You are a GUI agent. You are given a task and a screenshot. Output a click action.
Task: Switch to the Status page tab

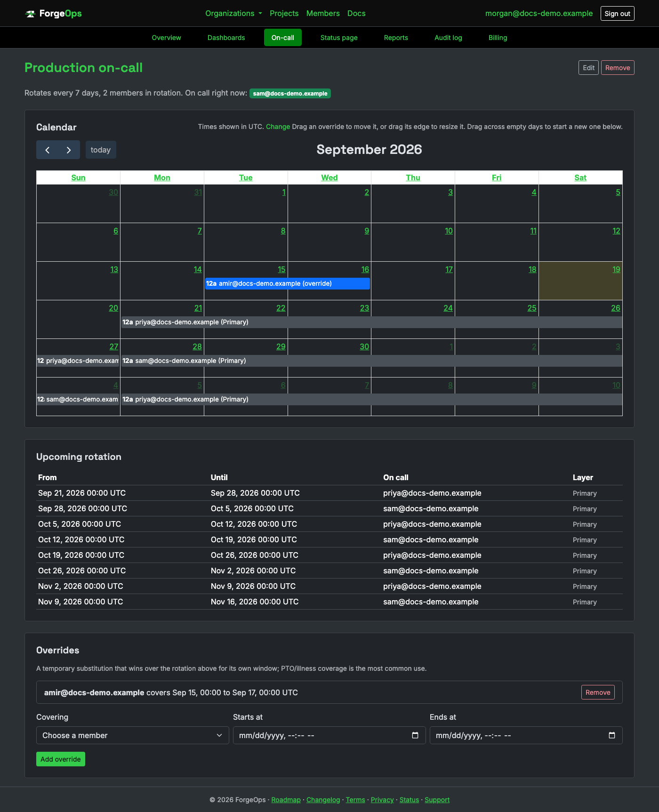(x=339, y=38)
